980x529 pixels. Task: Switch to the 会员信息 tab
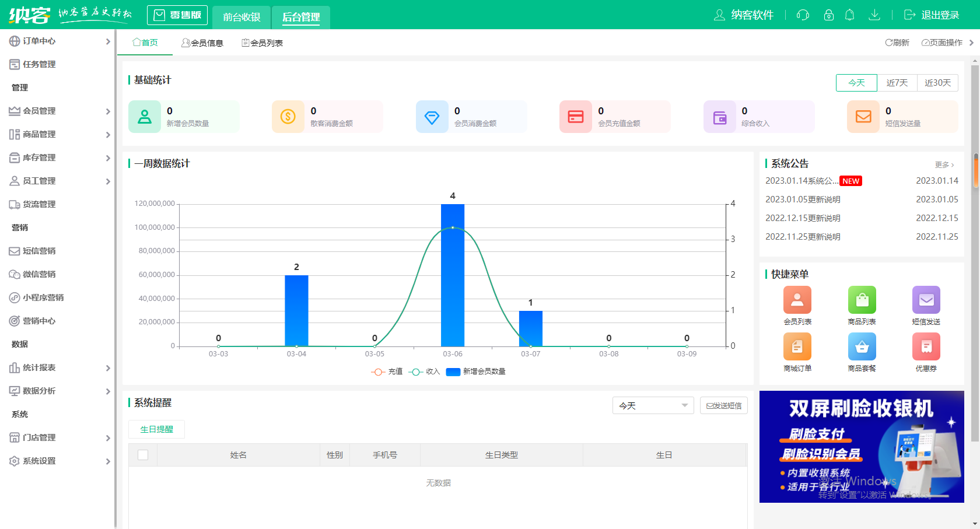[x=202, y=42]
